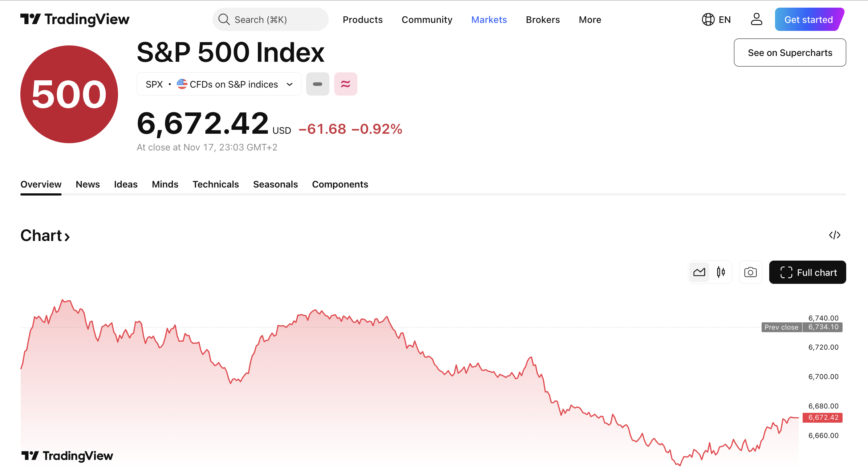Toggle the gray minus watchlist button beside SPX
The width and height of the screenshot is (868, 471).
point(317,84)
